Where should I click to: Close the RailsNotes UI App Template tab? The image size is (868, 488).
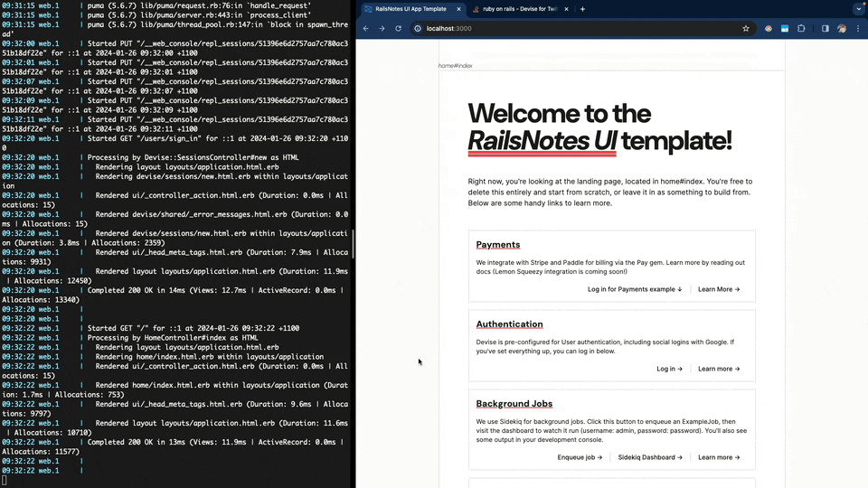pyautogui.click(x=458, y=9)
